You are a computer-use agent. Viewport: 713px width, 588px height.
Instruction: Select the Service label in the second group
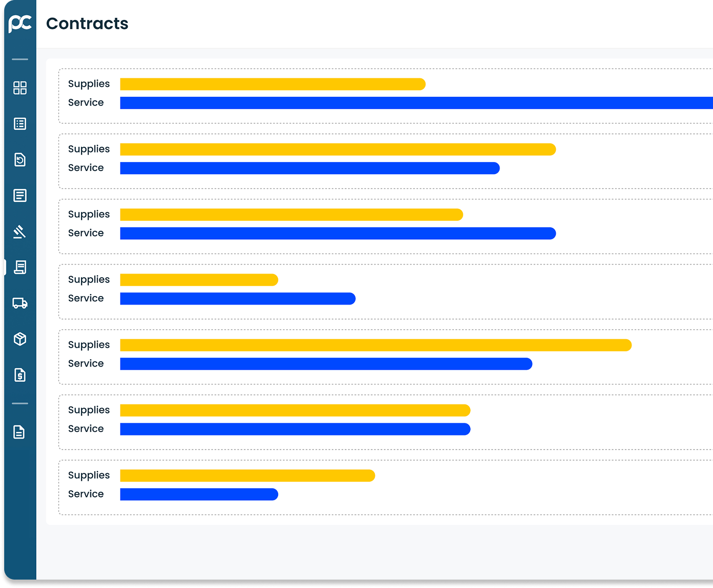[86, 168]
